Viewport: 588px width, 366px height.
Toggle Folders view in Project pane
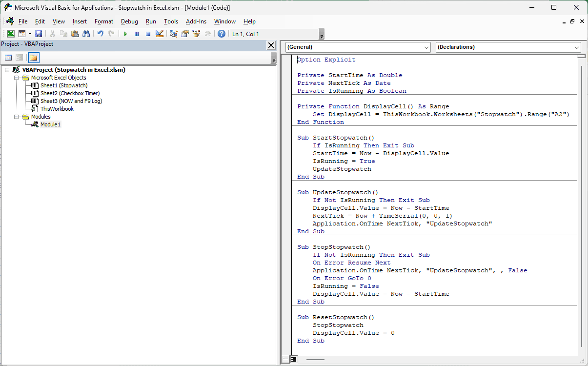[33, 58]
